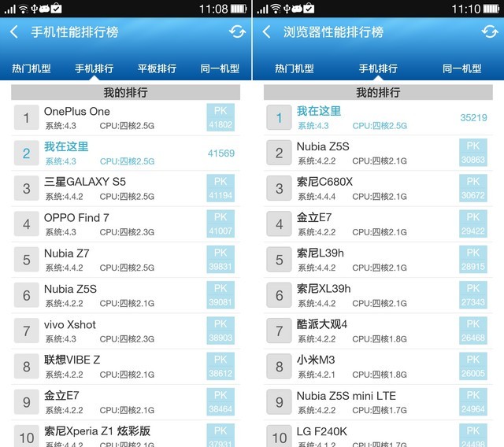Tap PK 41802 button for OnePlus One
The height and width of the screenshot is (447, 504).
[220, 117]
